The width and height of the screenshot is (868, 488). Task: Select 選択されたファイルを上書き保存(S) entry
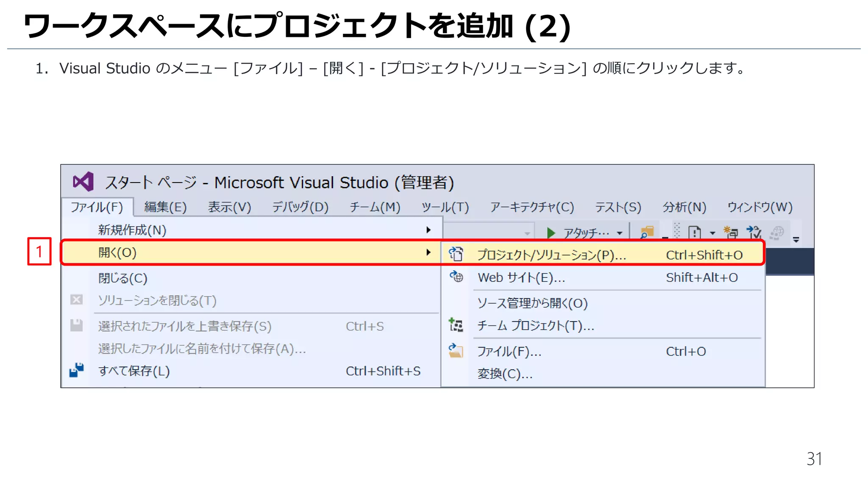click(x=252, y=326)
